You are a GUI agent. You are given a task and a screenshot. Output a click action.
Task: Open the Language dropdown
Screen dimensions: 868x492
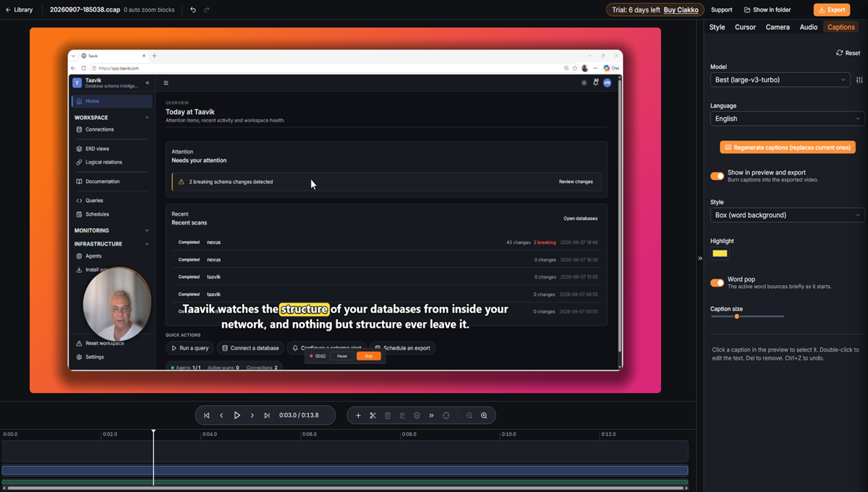pyautogui.click(x=787, y=119)
